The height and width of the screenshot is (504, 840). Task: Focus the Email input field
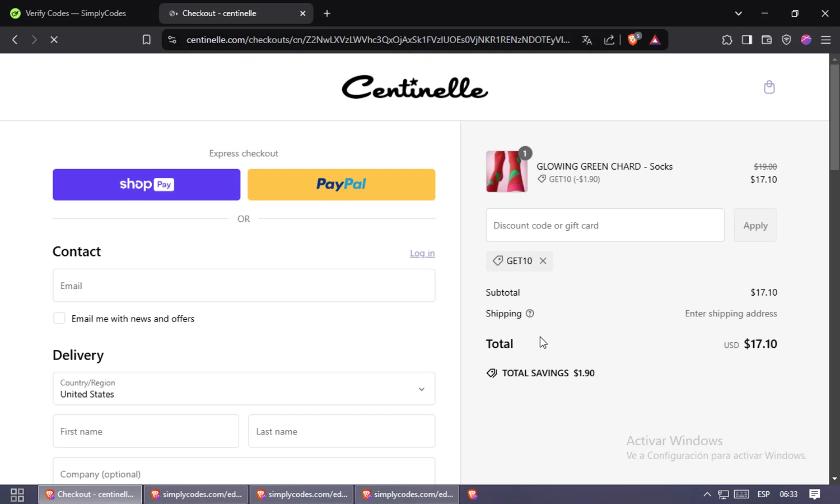(x=244, y=286)
